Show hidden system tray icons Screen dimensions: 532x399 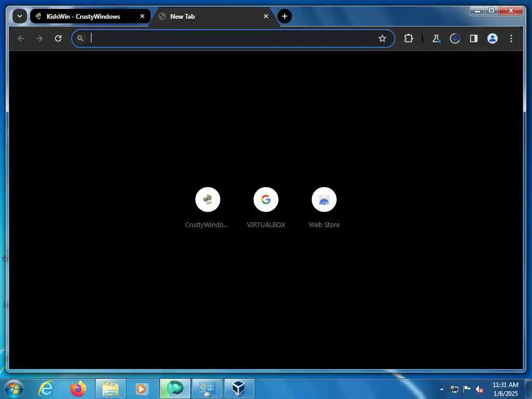442,389
